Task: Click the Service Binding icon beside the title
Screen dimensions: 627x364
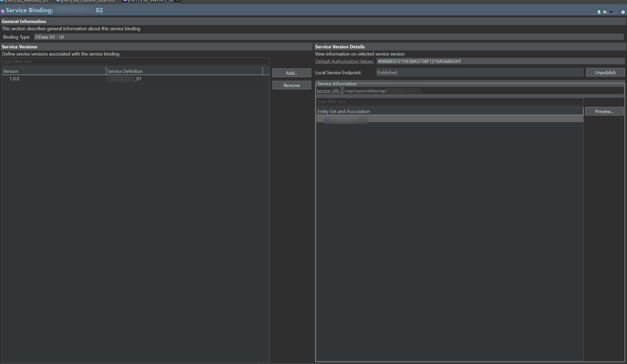Action: click(3, 11)
